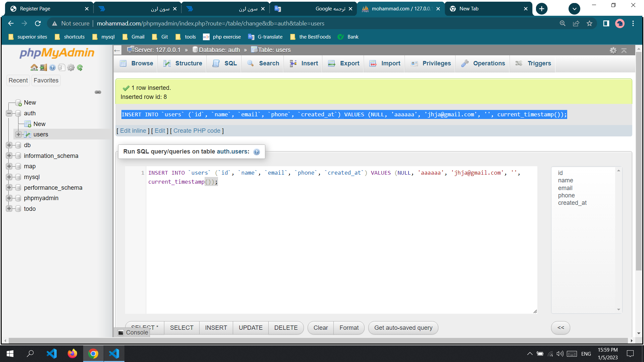This screenshot has width=644, height=362.
Task: Click the address bar URL
Action: coord(210,23)
